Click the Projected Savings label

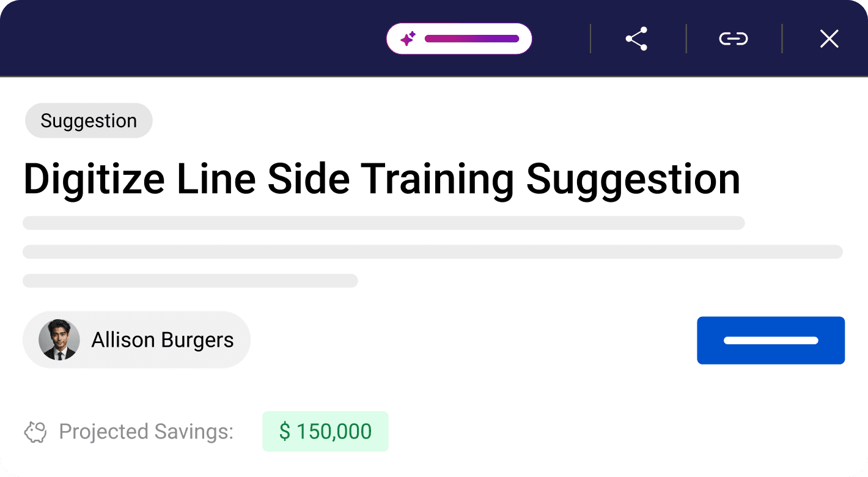click(146, 432)
